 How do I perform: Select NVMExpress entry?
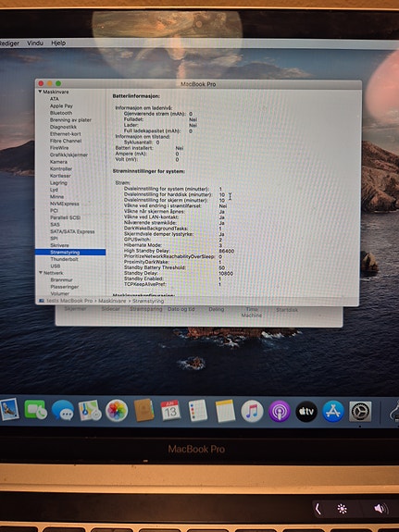tap(65, 204)
